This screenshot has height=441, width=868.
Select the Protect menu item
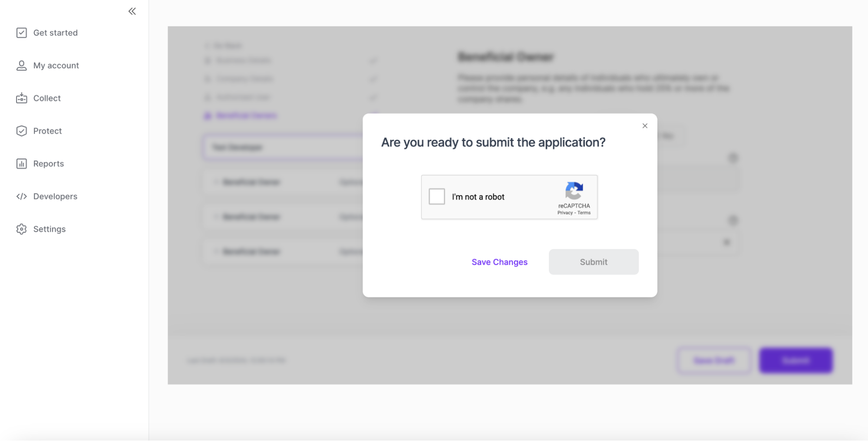click(x=47, y=131)
